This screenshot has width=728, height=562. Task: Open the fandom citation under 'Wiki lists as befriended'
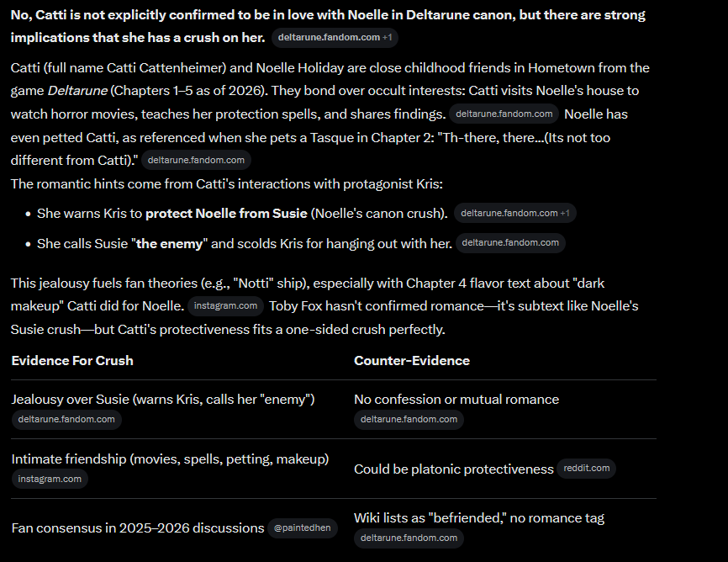(409, 538)
